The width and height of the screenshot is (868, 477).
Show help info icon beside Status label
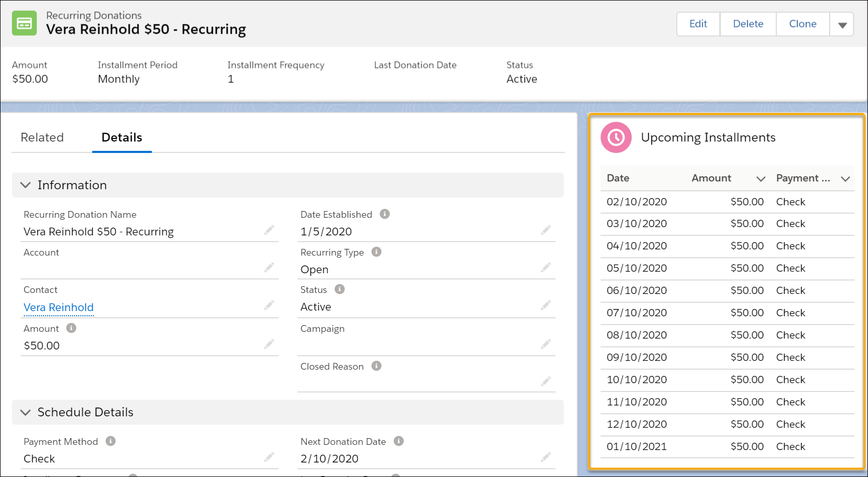(339, 289)
